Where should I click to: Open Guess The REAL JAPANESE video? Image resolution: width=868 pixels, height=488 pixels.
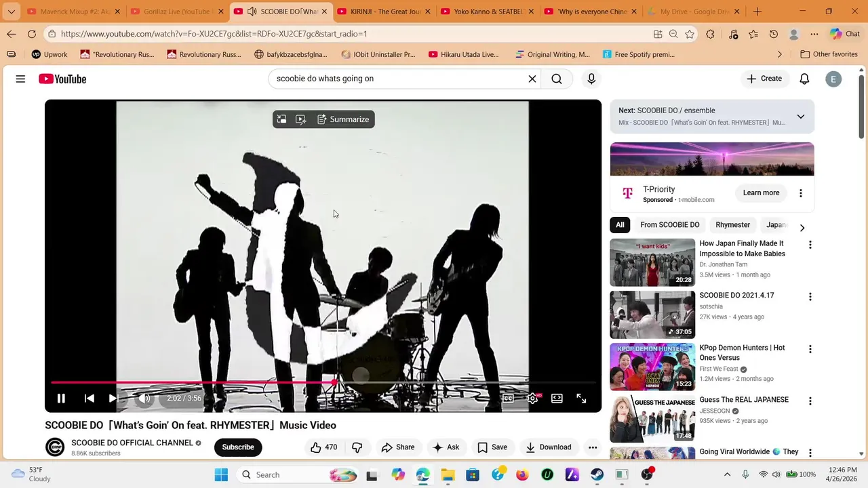tap(652, 419)
